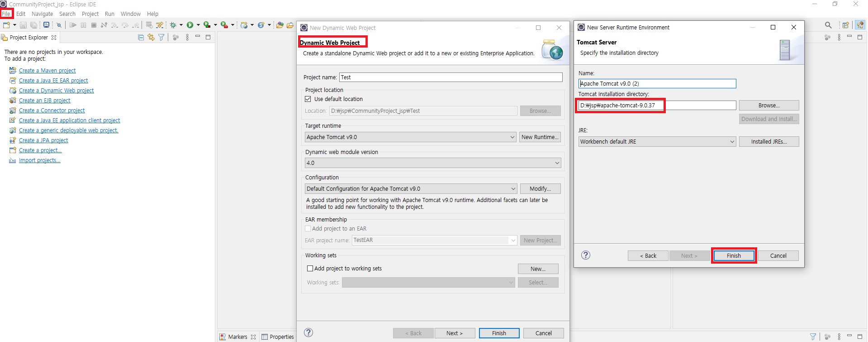Switch to the Markers tab

237,337
